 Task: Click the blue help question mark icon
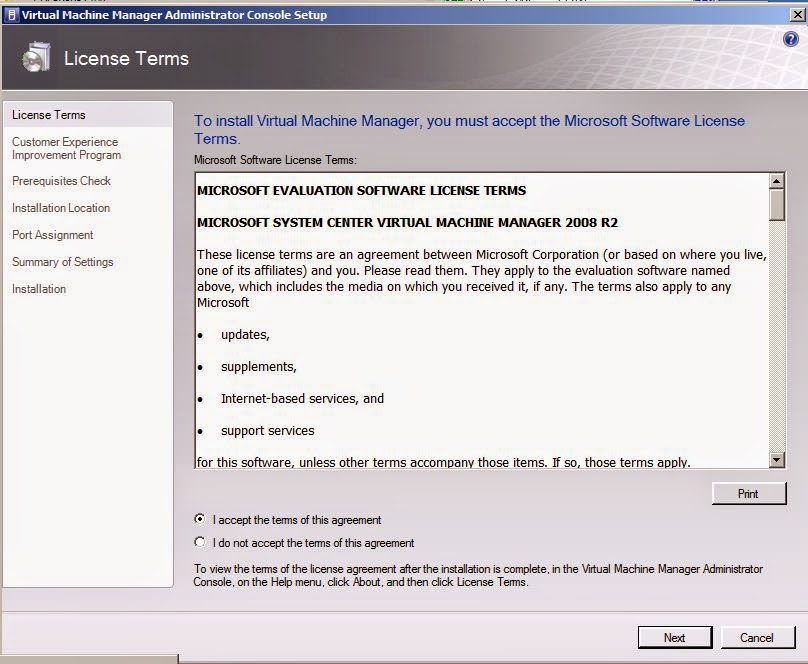pos(790,39)
